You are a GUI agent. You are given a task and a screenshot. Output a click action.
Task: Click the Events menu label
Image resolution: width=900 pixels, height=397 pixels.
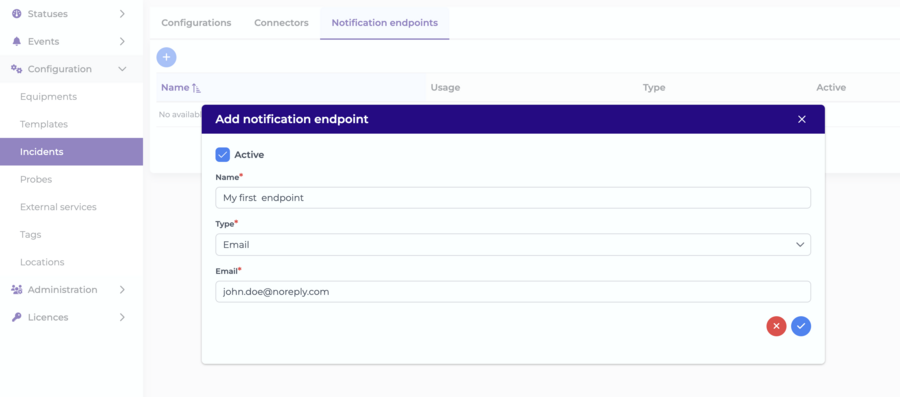click(44, 41)
